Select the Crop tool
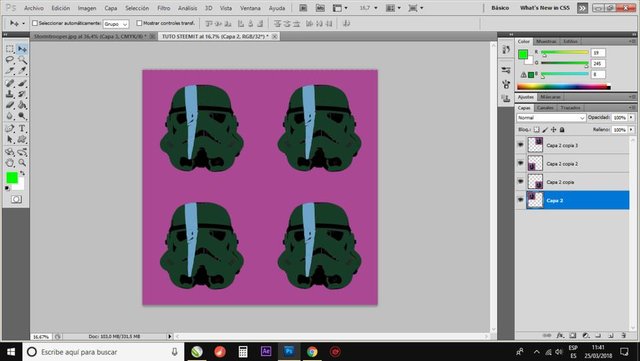 [x=10, y=71]
